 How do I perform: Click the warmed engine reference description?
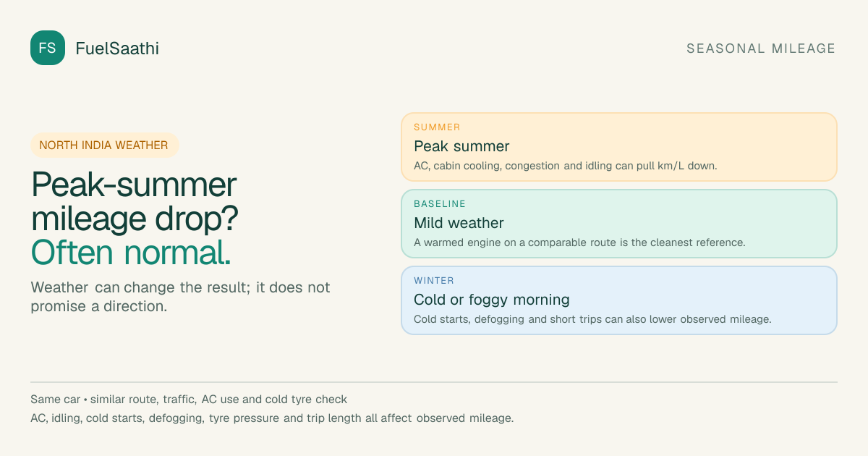[x=579, y=242]
